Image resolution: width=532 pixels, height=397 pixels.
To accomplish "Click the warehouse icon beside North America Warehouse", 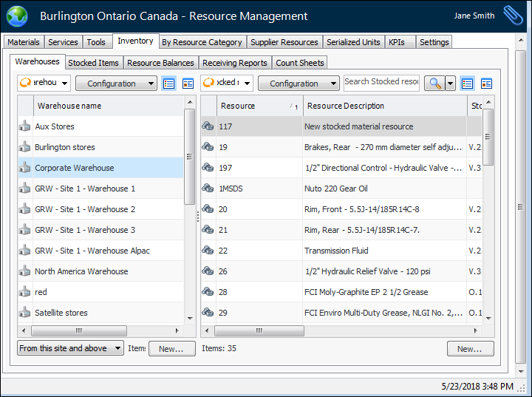I will pyautogui.click(x=24, y=271).
